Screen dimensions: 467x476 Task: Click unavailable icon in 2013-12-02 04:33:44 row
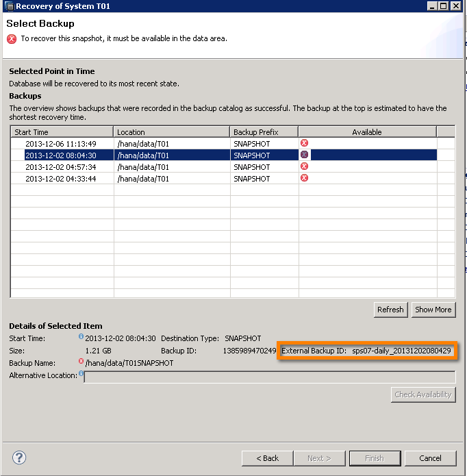304,178
